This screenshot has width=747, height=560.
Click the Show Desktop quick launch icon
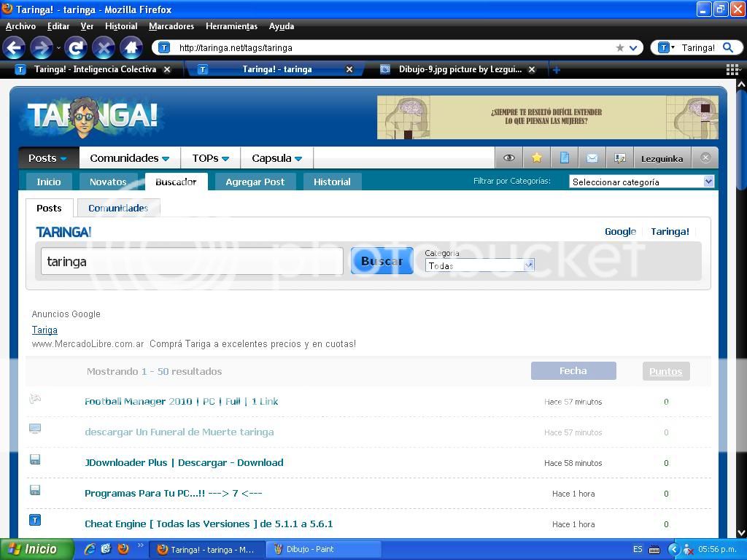click(106, 549)
